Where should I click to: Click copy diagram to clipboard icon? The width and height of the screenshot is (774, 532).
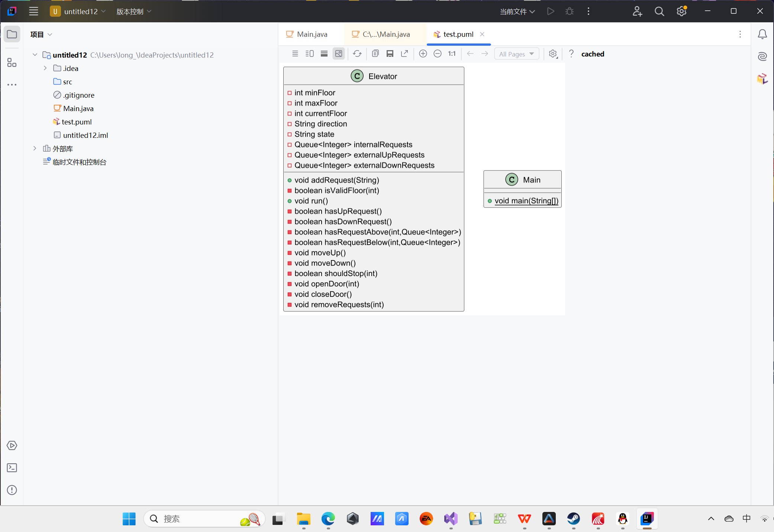click(x=375, y=54)
